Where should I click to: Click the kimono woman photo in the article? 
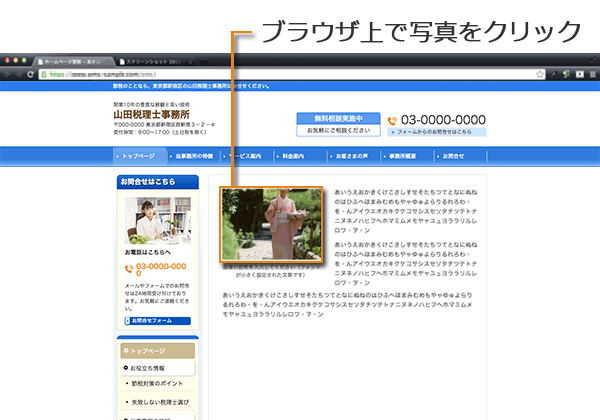pyautogui.click(x=271, y=224)
